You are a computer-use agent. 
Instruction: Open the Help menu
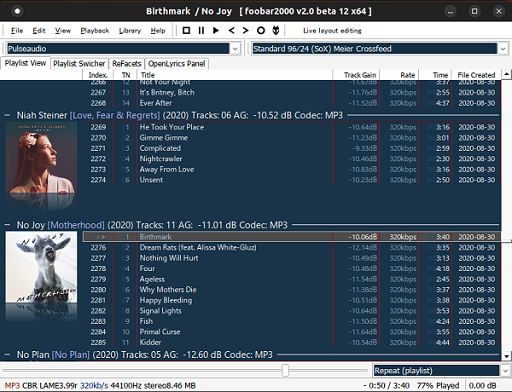point(158,31)
